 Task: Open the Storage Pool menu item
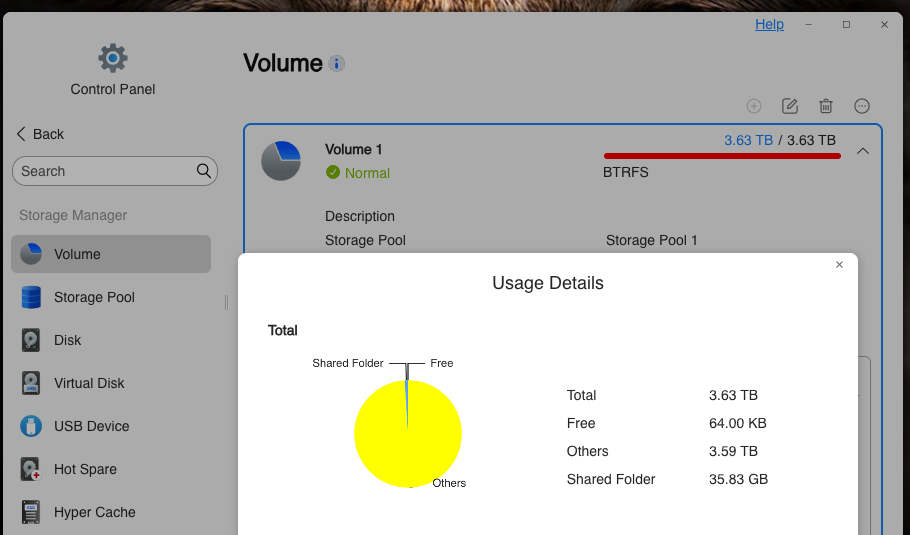[x=111, y=297]
